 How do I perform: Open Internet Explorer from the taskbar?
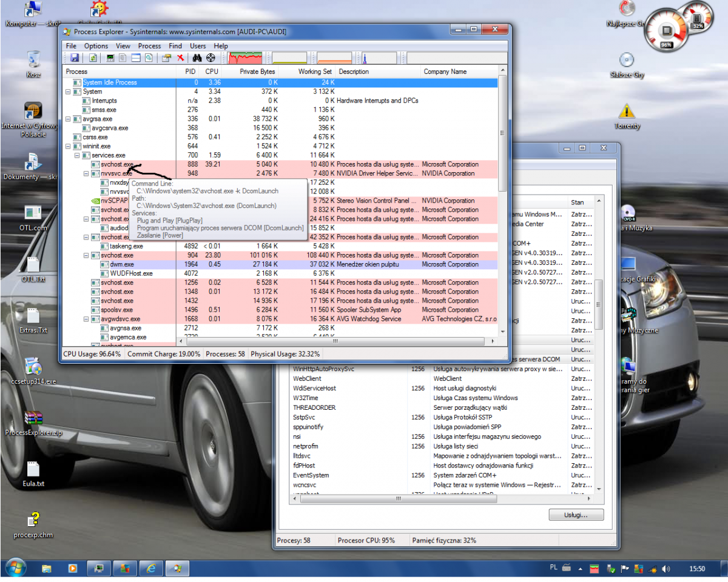point(150,569)
